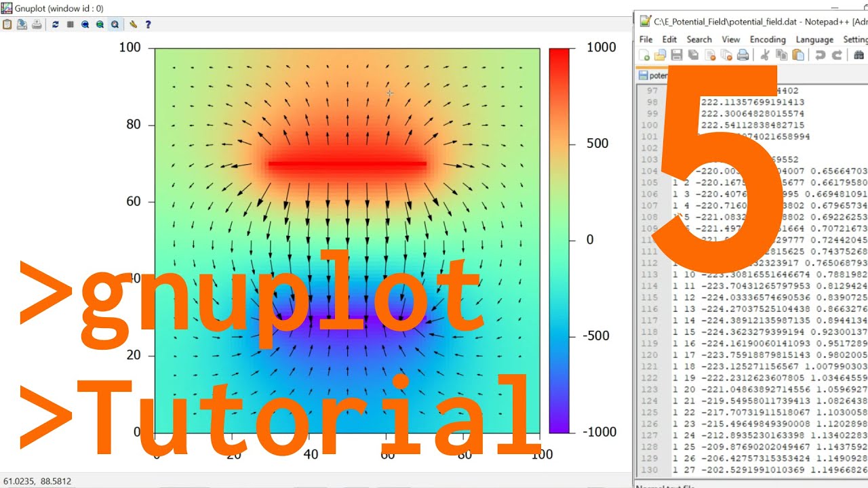Click the red horizontal electrode in the plot

point(347,163)
